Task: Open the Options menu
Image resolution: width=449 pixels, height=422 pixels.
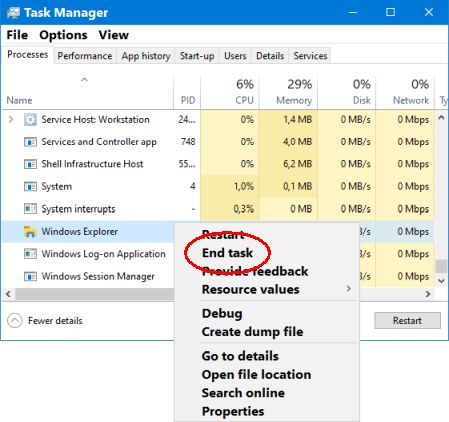Action: (63, 35)
